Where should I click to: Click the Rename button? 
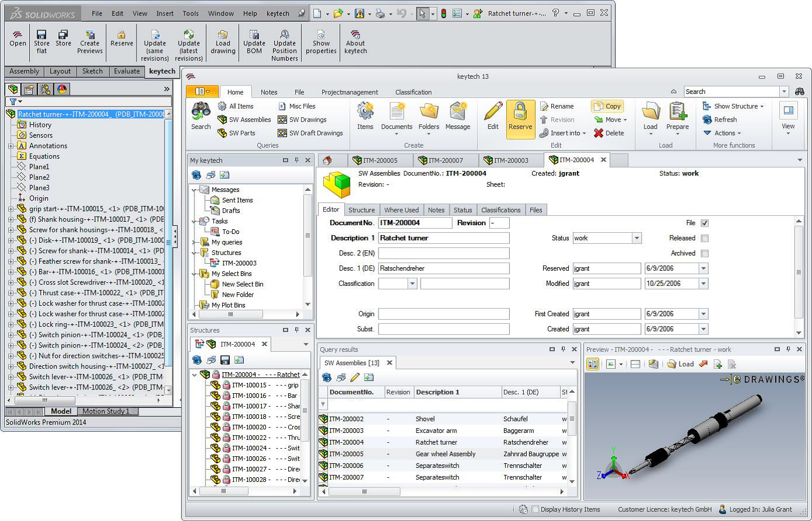(x=561, y=106)
